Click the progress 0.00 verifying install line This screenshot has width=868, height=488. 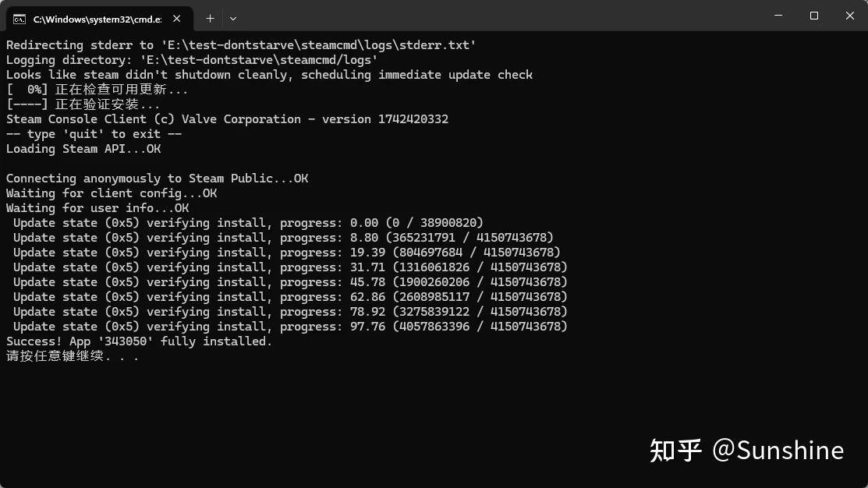pyautogui.click(x=248, y=223)
